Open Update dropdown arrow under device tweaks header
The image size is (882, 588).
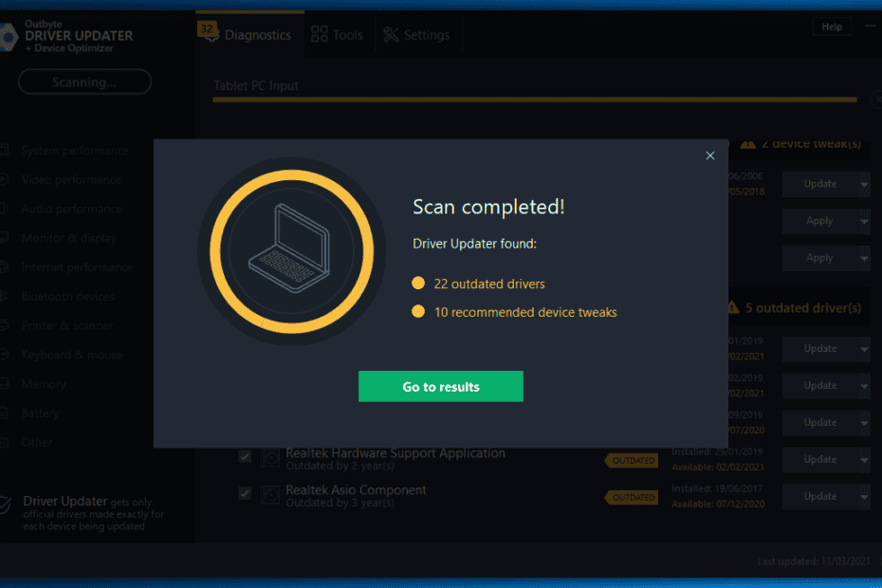[865, 185]
